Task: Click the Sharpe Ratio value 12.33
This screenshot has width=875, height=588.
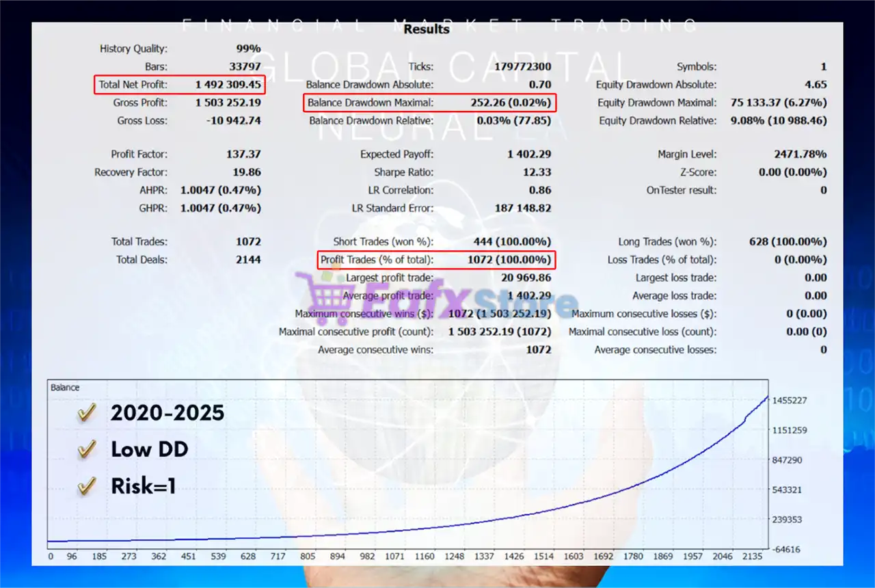Action: pos(537,172)
